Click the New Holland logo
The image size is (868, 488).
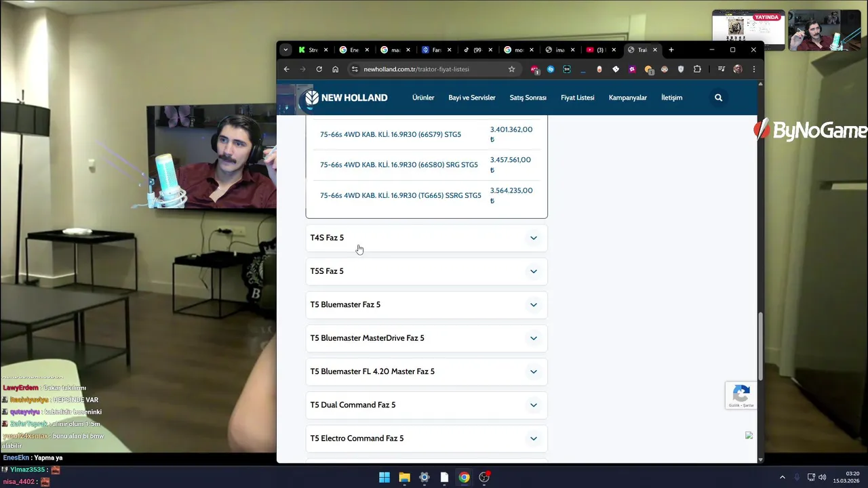pos(347,98)
